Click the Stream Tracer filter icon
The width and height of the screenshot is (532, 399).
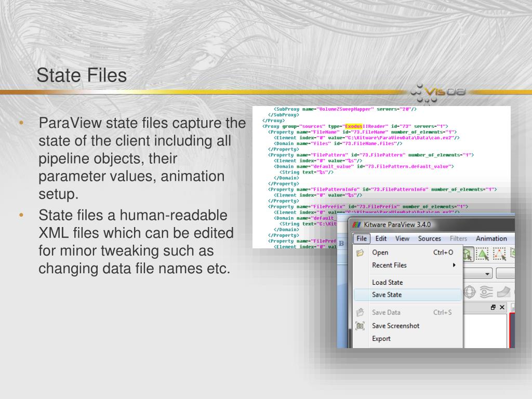(486, 292)
